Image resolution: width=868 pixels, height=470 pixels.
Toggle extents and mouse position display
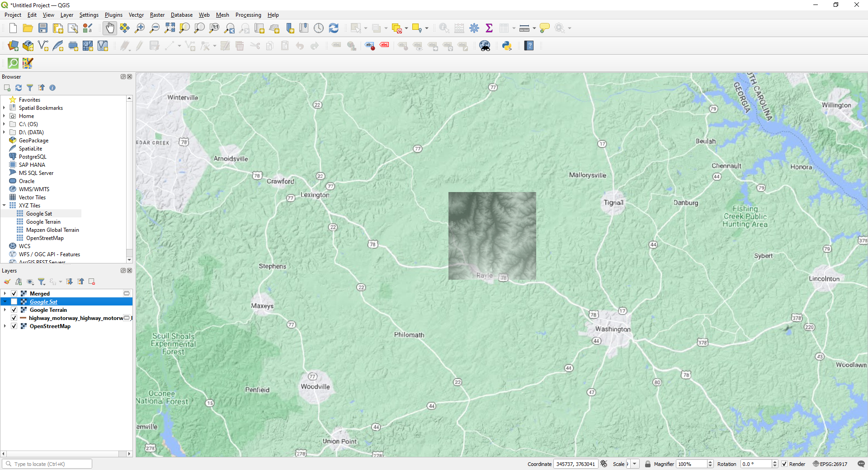point(604,464)
